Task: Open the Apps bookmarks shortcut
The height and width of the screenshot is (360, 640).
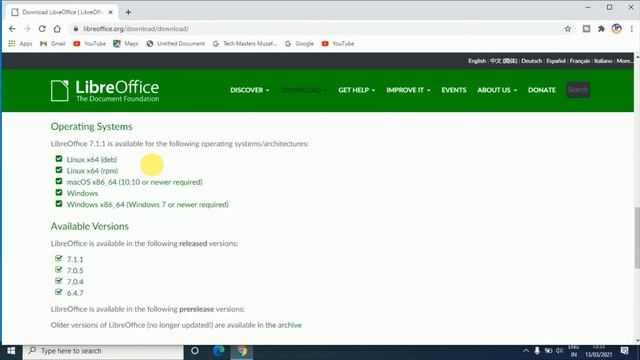Action: [20, 43]
